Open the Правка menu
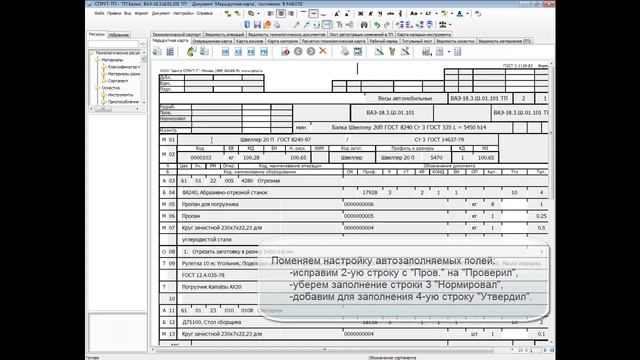The height and width of the screenshot is (360, 640). click(114, 13)
